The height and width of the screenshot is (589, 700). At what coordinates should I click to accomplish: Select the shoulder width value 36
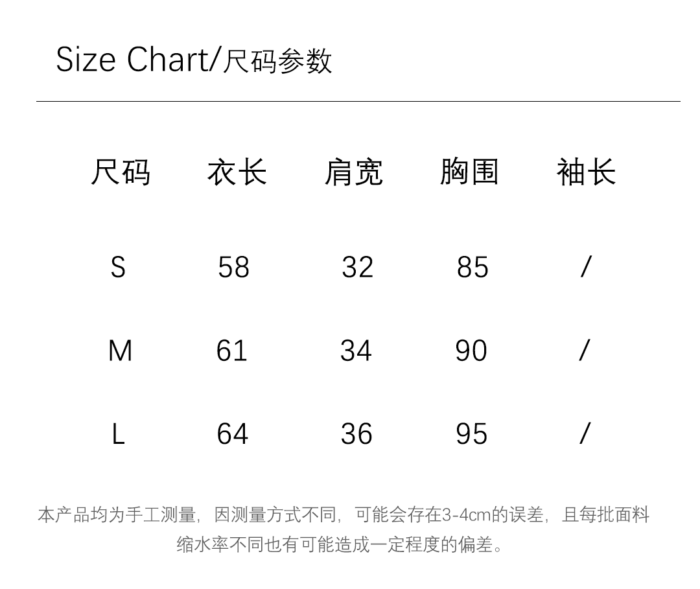pyautogui.click(x=356, y=434)
